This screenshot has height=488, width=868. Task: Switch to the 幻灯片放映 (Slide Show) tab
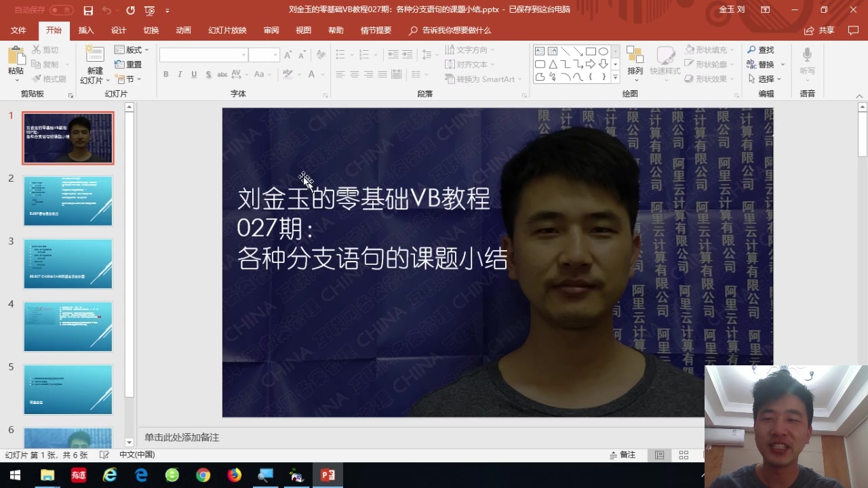tap(227, 30)
